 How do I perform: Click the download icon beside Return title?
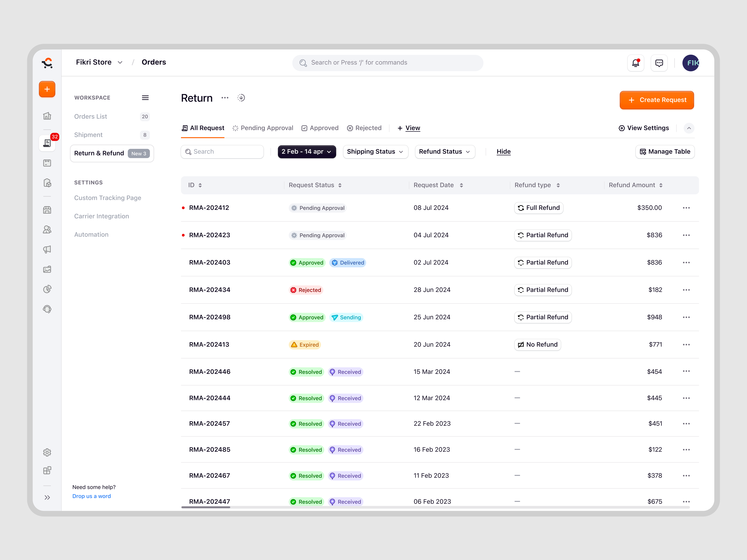[x=241, y=98]
